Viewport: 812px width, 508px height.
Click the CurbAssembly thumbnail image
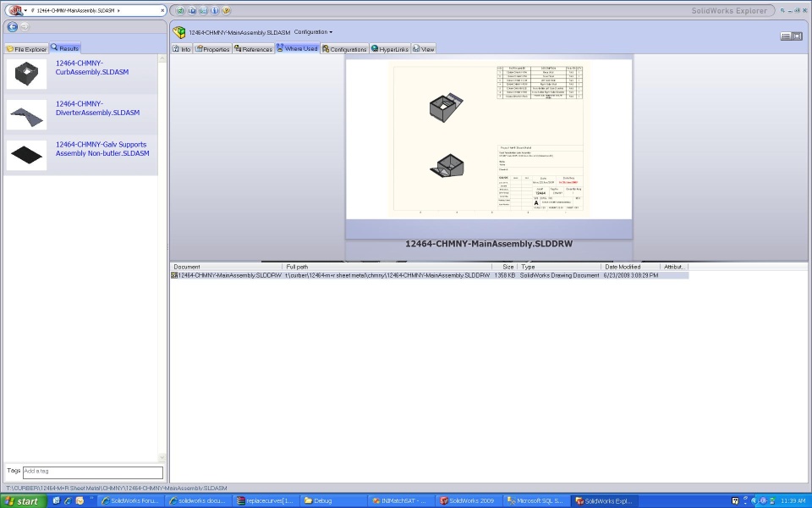(x=26, y=73)
